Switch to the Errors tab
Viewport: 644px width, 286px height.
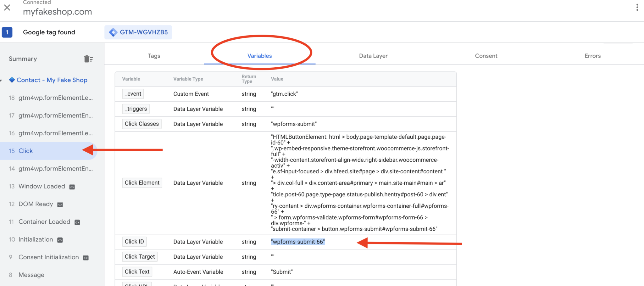pyautogui.click(x=592, y=56)
